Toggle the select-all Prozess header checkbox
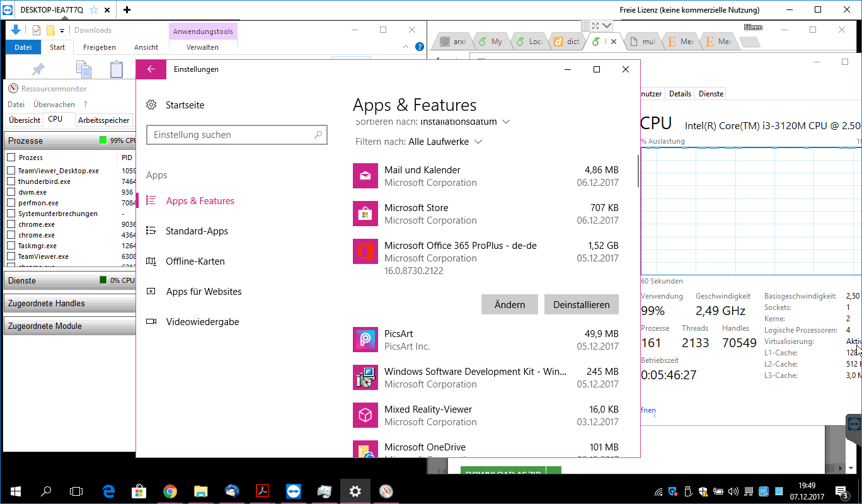 point(11,157)
